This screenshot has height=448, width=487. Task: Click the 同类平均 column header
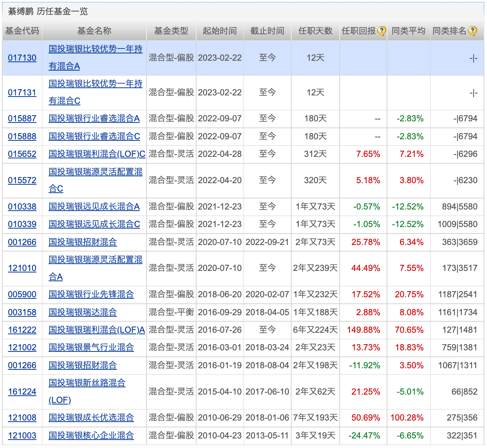click(x=408, y=31)
